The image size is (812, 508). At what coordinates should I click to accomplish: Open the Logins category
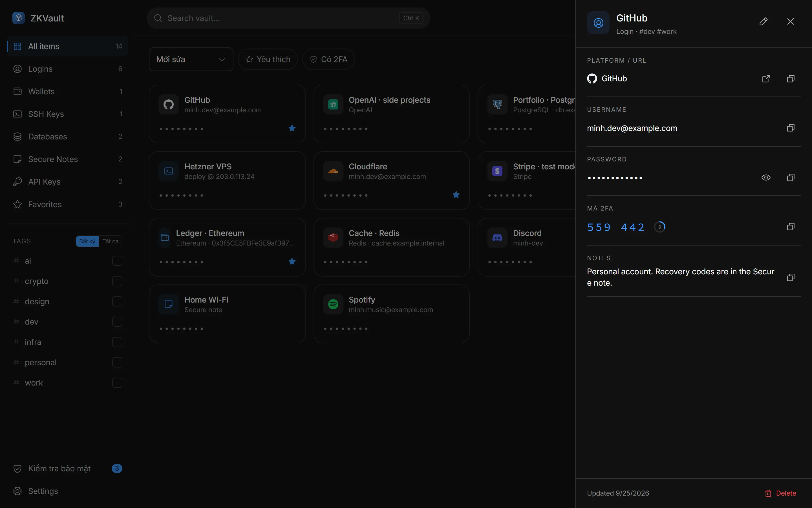click(67, 69)
